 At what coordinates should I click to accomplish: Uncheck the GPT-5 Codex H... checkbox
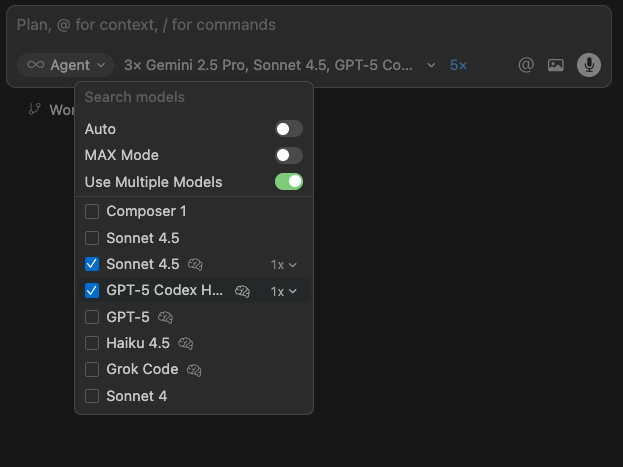92,291
